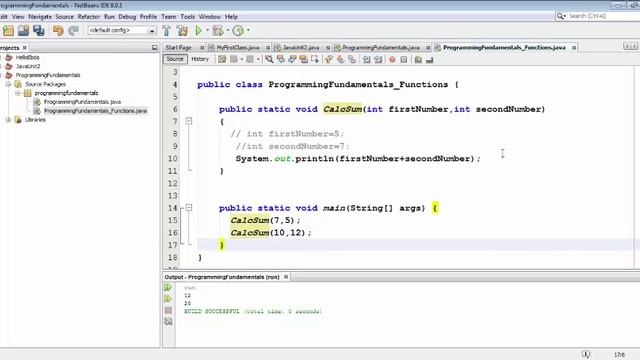Click the Find Selection magnifier icon
This screenshot has width=640, height=360.
[x=269, y=60]
